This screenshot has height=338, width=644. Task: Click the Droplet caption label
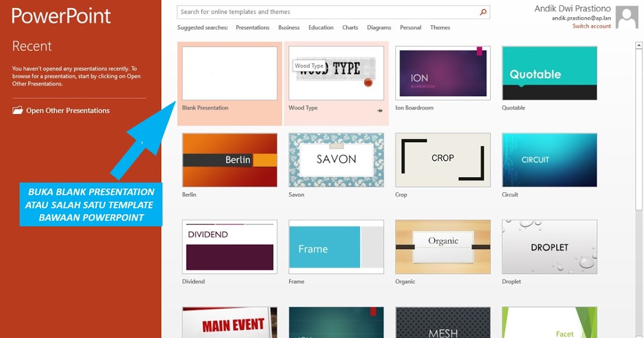(x=511, y=282)
